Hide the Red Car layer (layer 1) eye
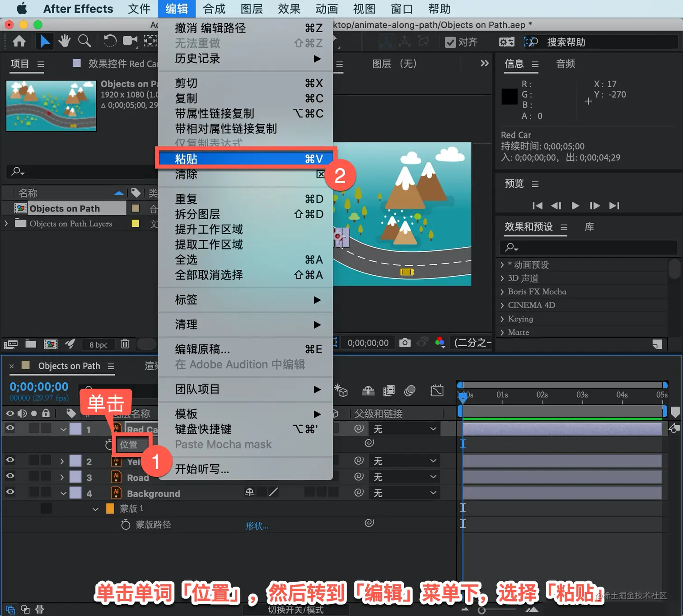Screen dimensions: 683x616 pyautogui.click(x=10, y=428)
